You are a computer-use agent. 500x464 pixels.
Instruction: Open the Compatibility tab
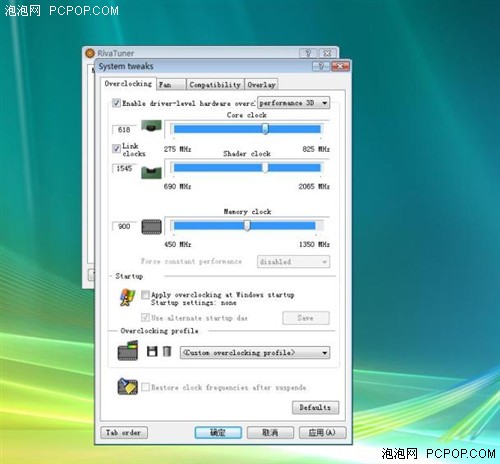(x=215, y=85)
